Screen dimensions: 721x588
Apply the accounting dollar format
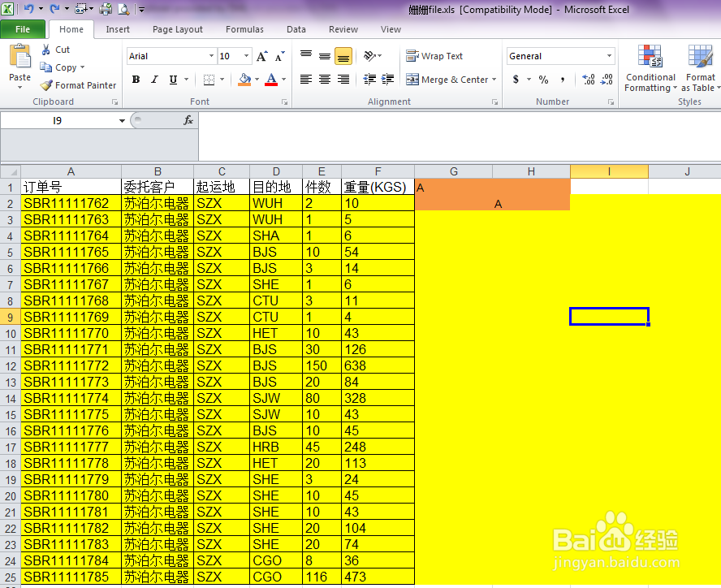516,79
